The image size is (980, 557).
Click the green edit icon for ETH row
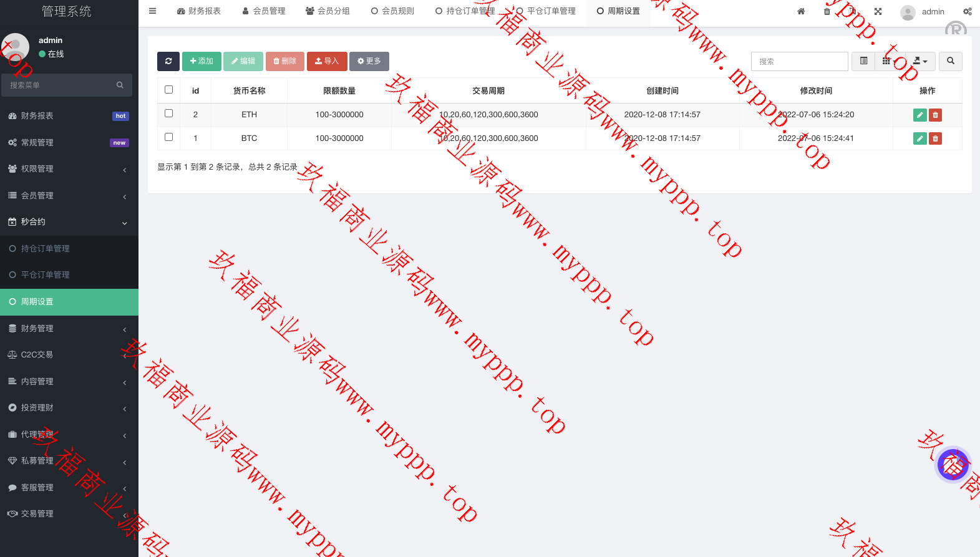tap(919, 115)
